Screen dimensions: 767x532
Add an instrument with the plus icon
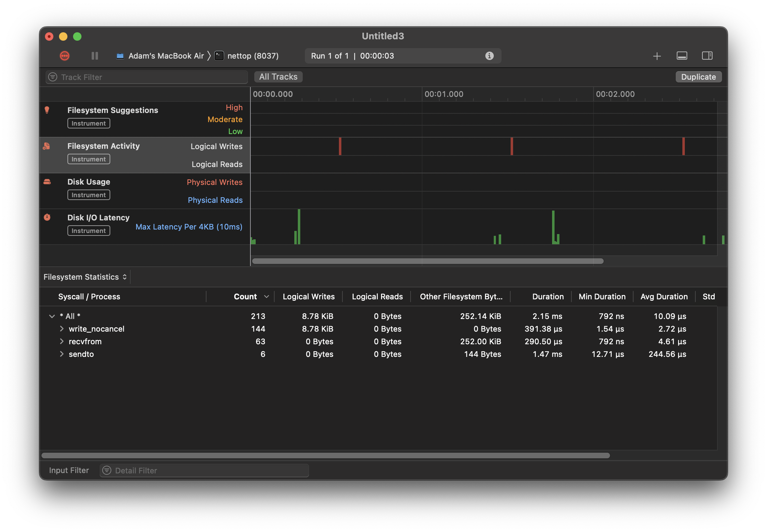(657, 56)
